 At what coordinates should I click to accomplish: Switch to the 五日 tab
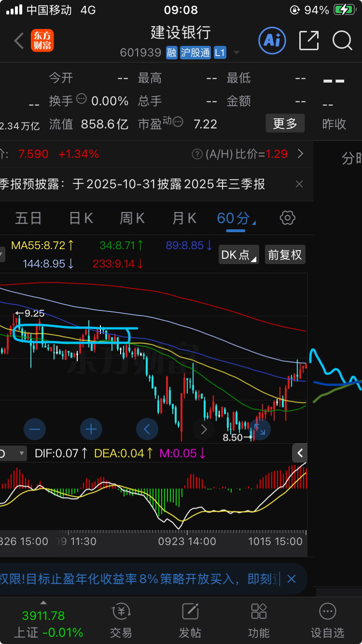click(x=28, y=218)
